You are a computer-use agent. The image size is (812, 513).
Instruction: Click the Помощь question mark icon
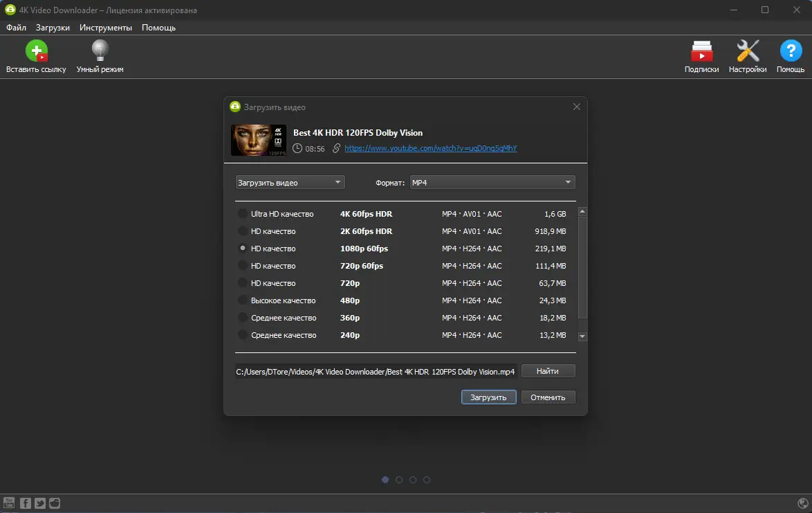(x=791, y=51)
